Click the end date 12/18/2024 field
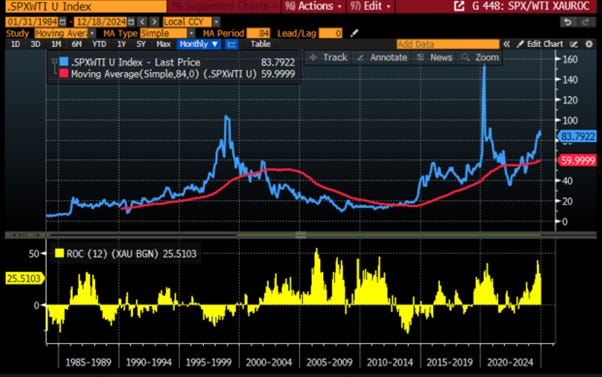Image resolution: width=602 pixels, height=377 pixels. tap(101, 22)
